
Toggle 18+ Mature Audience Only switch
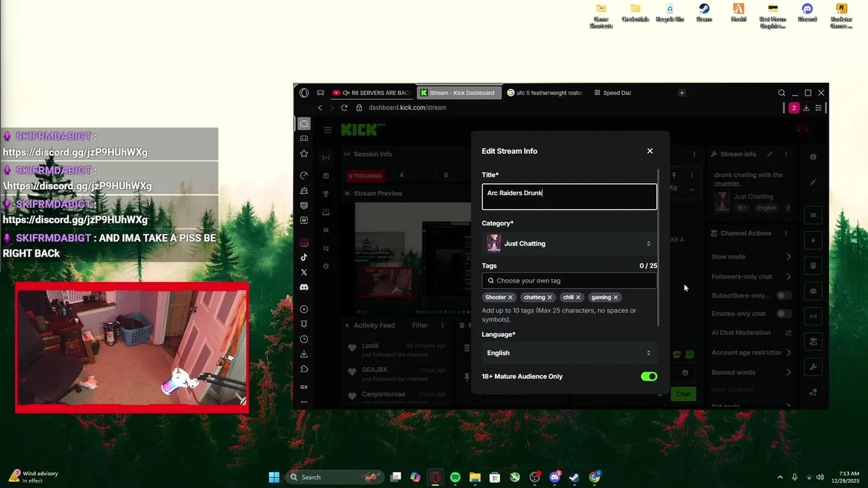649,376
